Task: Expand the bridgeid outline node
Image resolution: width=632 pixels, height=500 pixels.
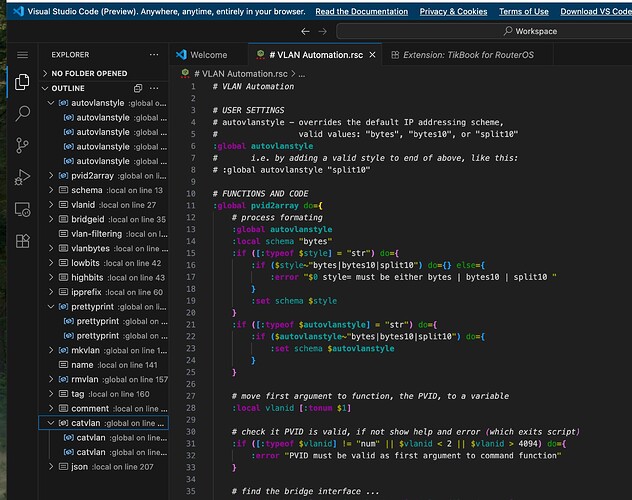Action: [x=51, y=219]
